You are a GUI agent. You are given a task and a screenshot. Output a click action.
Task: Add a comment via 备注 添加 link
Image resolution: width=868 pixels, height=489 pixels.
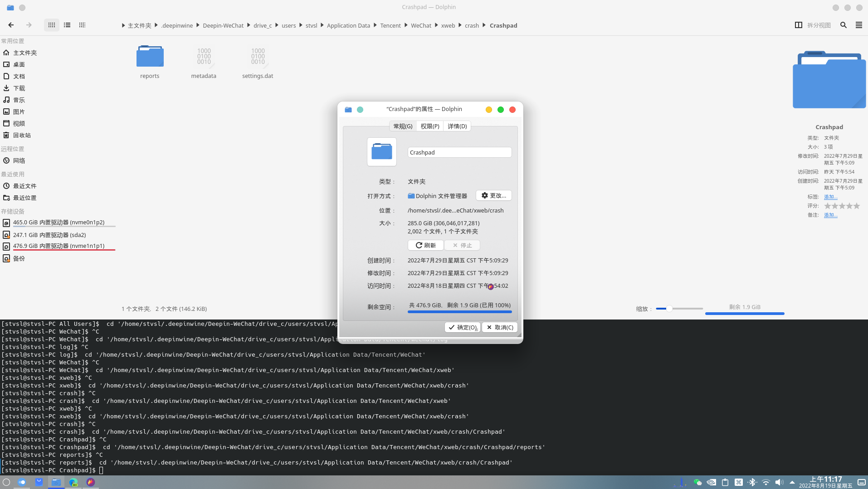coord(831,215)
